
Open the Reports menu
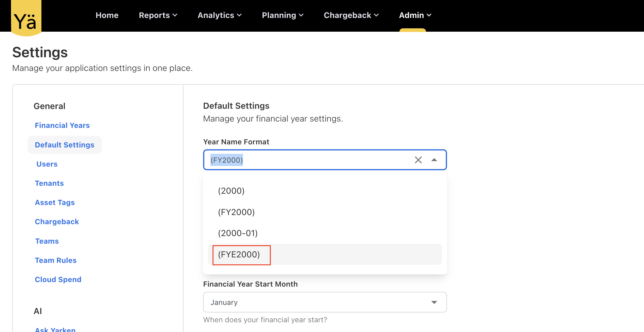tap(158, 15)
